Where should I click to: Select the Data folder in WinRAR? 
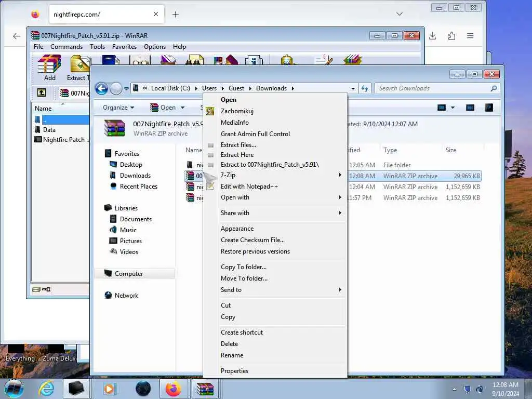pyautogui.click(x=49, y=129)
